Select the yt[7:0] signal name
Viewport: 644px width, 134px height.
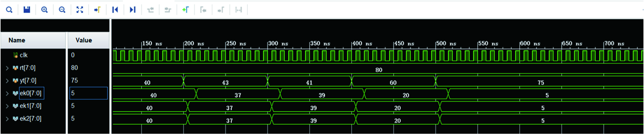coord(28,81)
